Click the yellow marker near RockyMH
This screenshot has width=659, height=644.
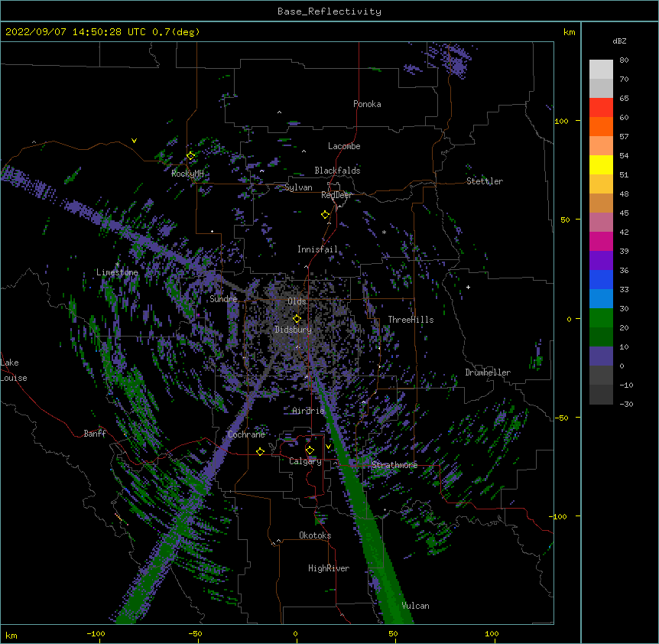click(x=190, y=156)
